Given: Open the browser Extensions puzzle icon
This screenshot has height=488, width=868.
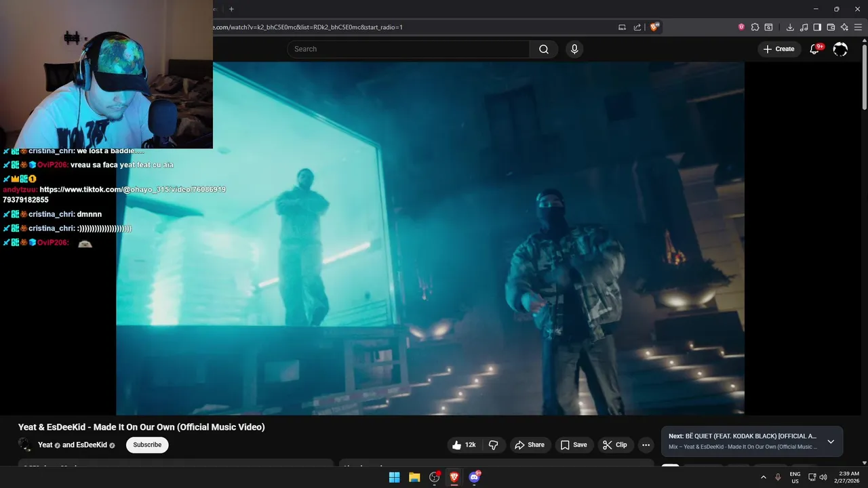Looking at the screenshot, I should click(755, 27).
